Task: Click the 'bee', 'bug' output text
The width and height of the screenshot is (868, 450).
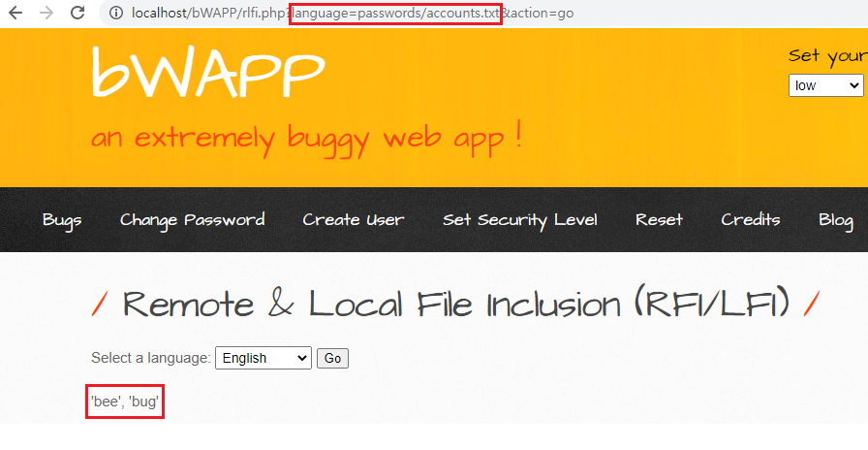Action: click(125, 402)
